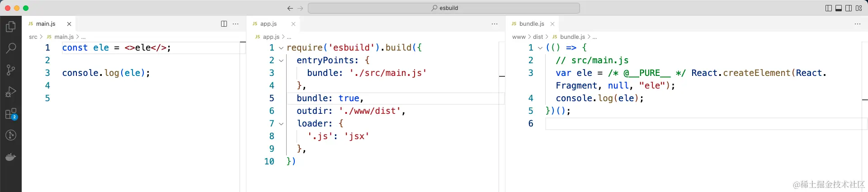Viewport: 868px width, 192px height.
Task: Open the Source Control view
Action: coord(11,70)
